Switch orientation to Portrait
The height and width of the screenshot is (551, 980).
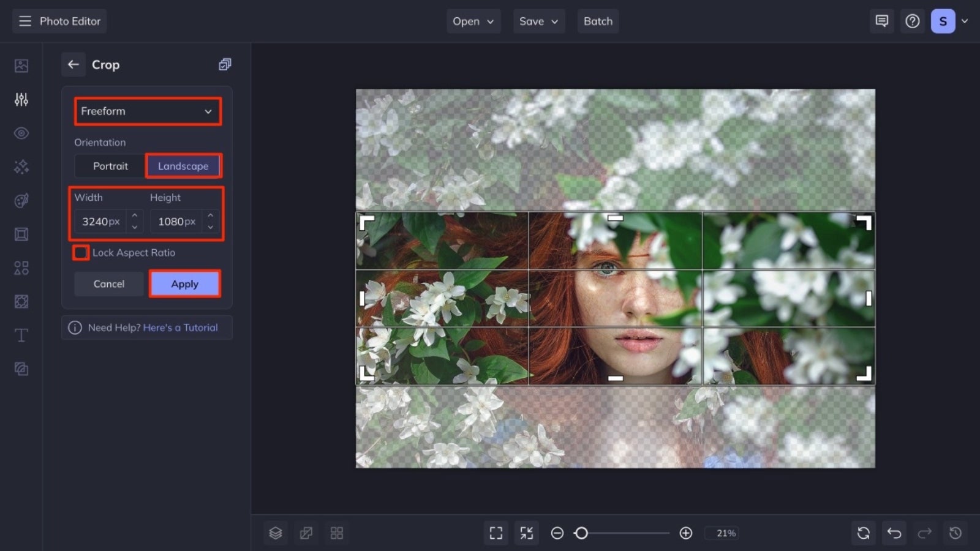(110, 165)
